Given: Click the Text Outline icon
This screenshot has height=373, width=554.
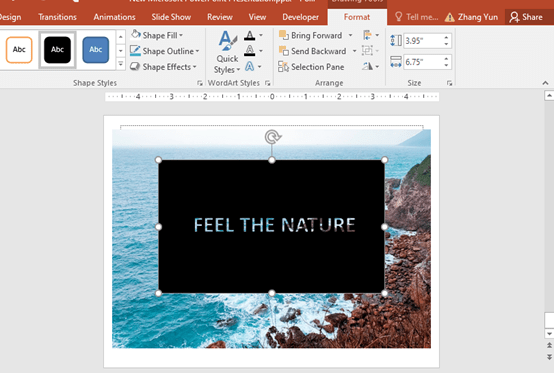Looking at the screenshot, I should (x=249, y=51).
